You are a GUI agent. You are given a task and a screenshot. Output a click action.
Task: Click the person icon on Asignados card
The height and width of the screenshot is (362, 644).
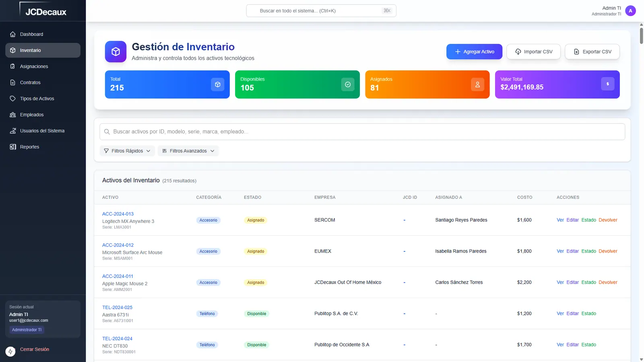coord(477,84)
